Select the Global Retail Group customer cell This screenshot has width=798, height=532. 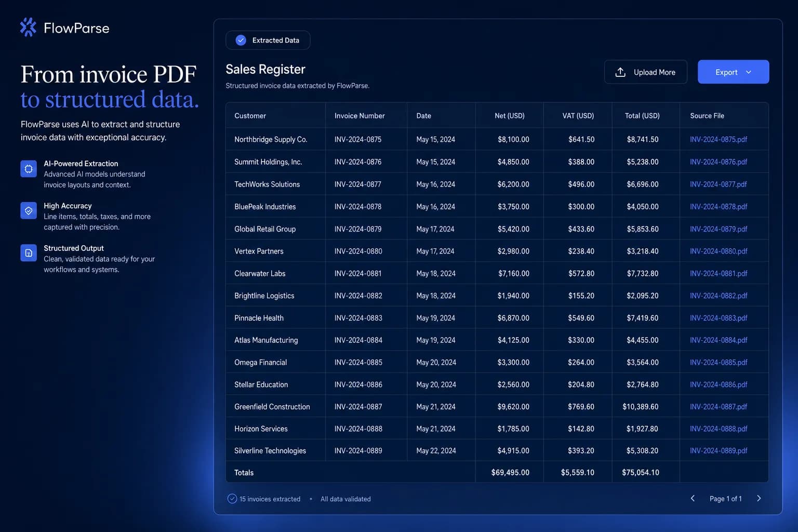275,229
